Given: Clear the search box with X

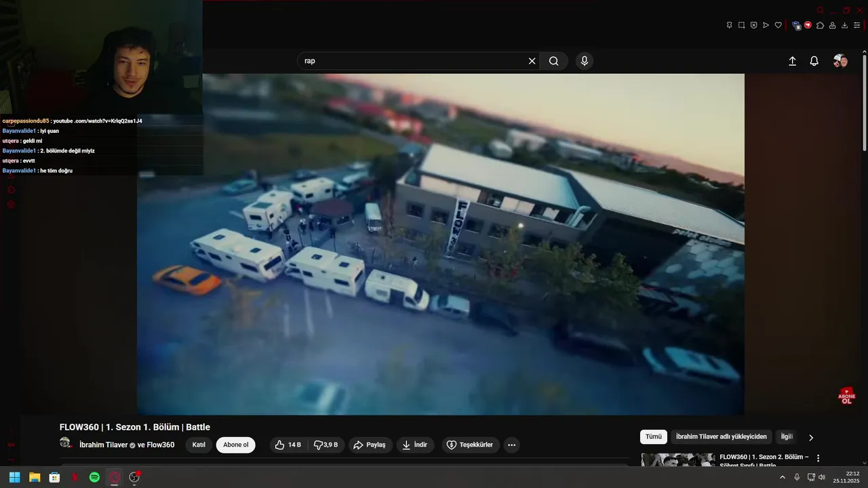Looking at the screenshot, I should click(x=532, y=61).
